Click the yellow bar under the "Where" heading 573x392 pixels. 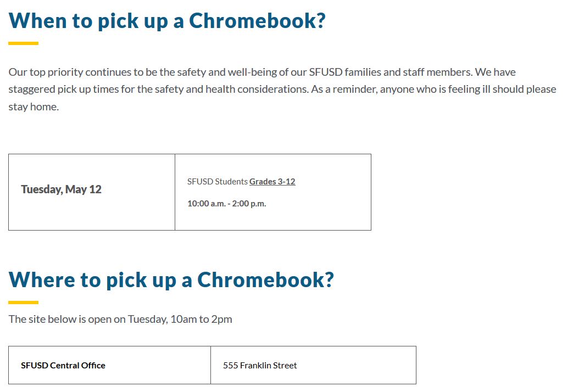pyautogui.click(x=23, y=302)
